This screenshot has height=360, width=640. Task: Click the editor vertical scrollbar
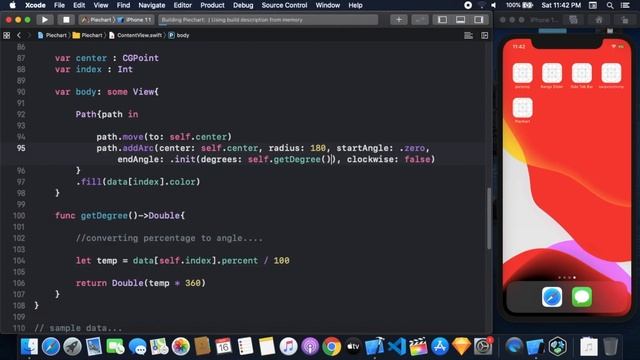[x=489, y=219]
